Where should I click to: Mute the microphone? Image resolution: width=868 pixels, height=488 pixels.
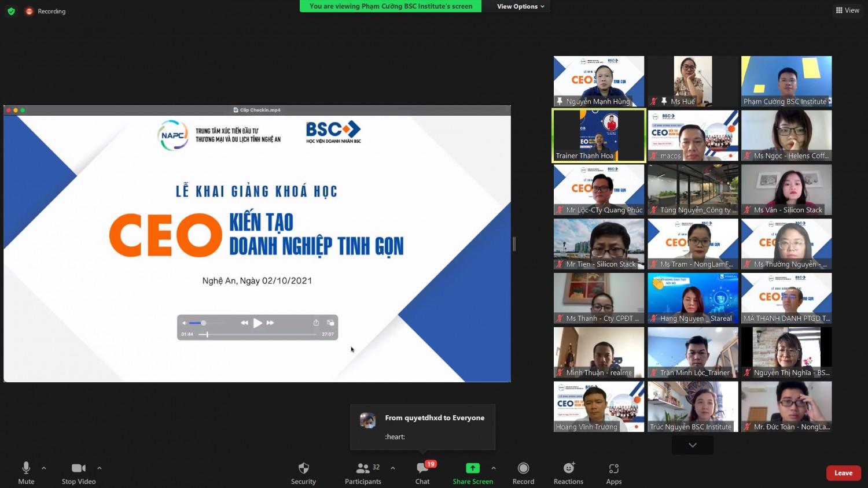(x=26, y=468)
